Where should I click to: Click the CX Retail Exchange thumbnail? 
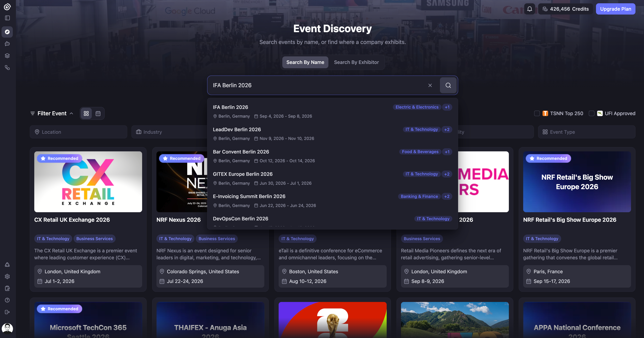[88, 182]
